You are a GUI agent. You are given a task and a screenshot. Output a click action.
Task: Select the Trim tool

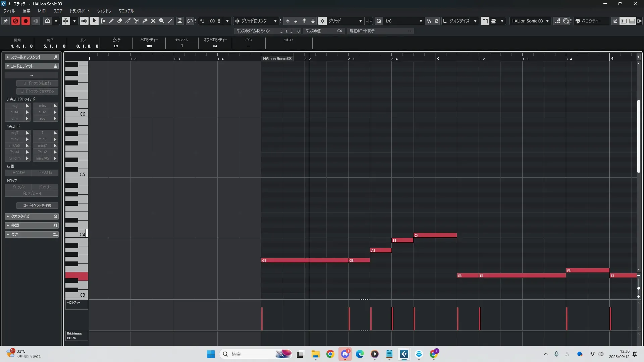click(128, 21)
